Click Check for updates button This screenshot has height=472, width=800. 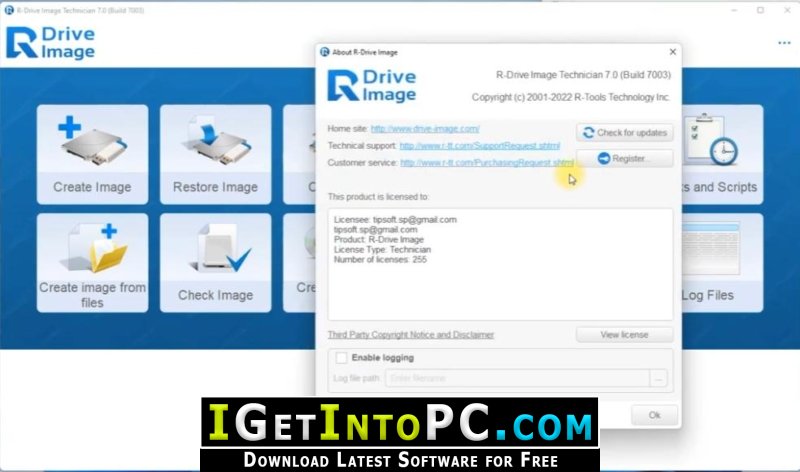[x=624, y=133]
